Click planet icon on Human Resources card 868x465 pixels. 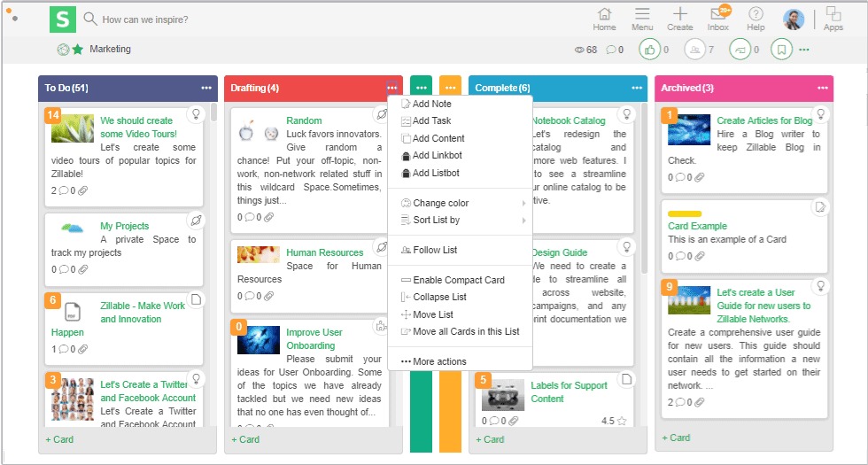382,247
